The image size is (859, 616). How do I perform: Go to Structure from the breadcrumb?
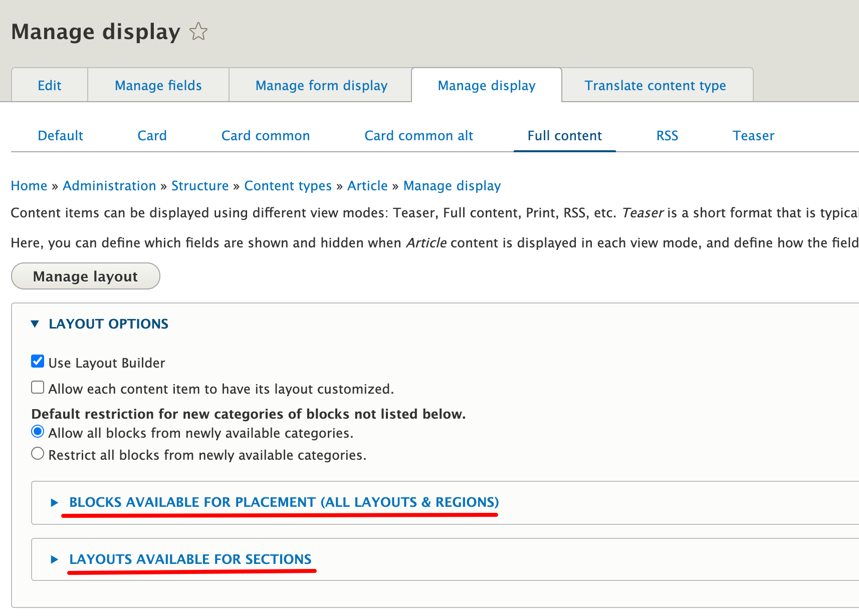click(x=200, y=185)
